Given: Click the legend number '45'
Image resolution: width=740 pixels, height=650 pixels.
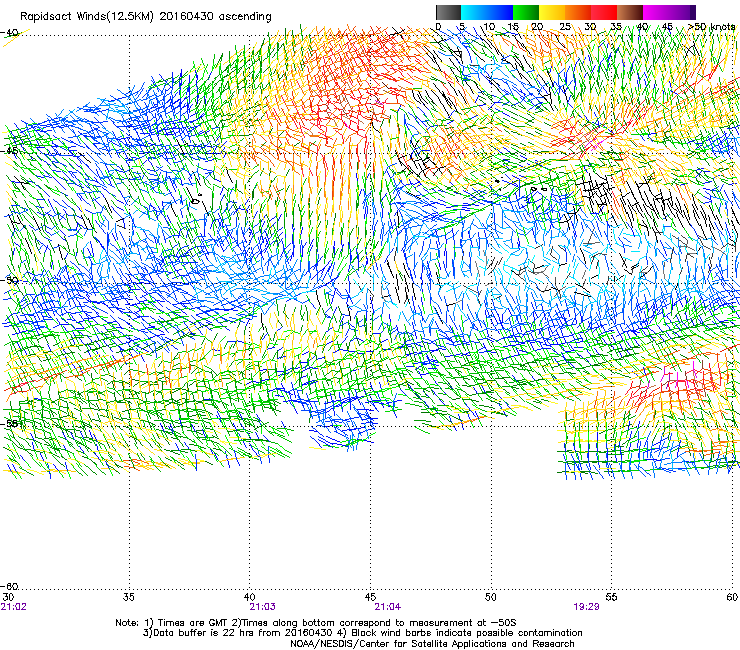Looking at the screenshot, I should click(x=667, y=27).
